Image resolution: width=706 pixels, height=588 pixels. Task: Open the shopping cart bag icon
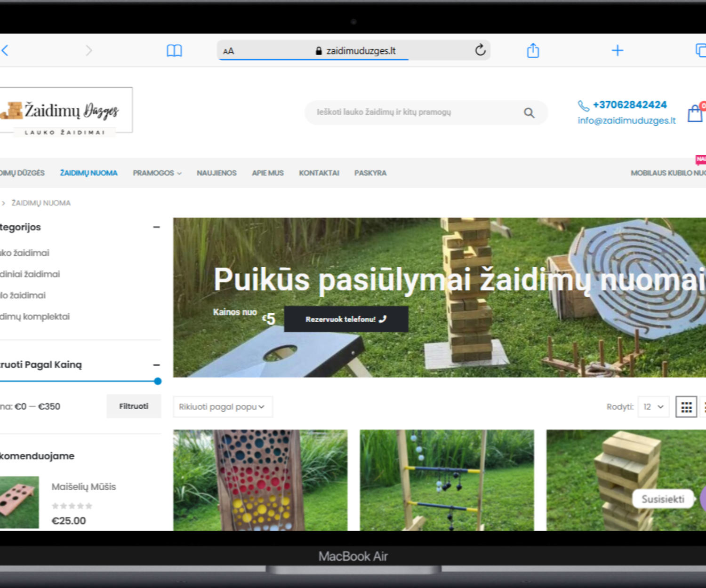[695, 113]
